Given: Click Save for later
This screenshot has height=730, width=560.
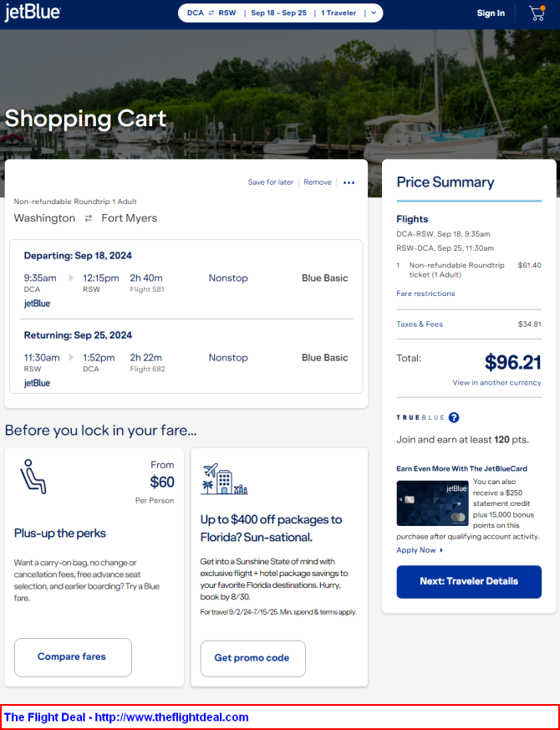Looking at the screenshot, I should pyautogui.click(x=271, y=182).
